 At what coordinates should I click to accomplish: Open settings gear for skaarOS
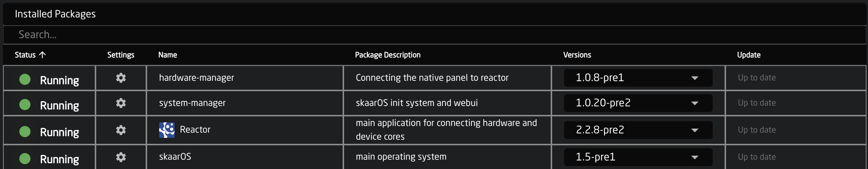pyautogui.click(x=121, y=157)
